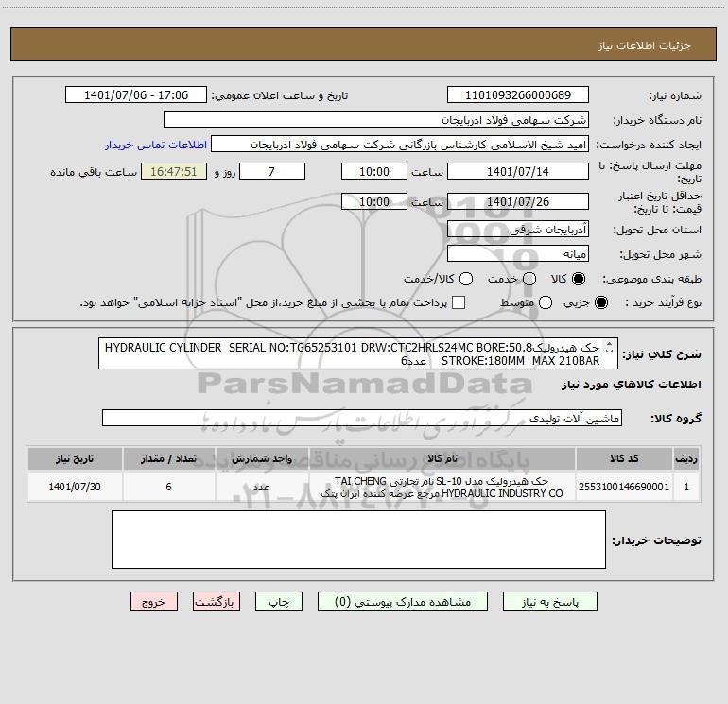Click the TAI CHENG hydraulic jack name cell

tap(442, 487)
